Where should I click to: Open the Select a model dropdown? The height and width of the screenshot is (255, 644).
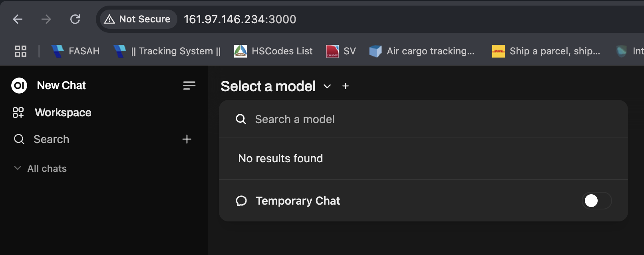tap(268, 86)
